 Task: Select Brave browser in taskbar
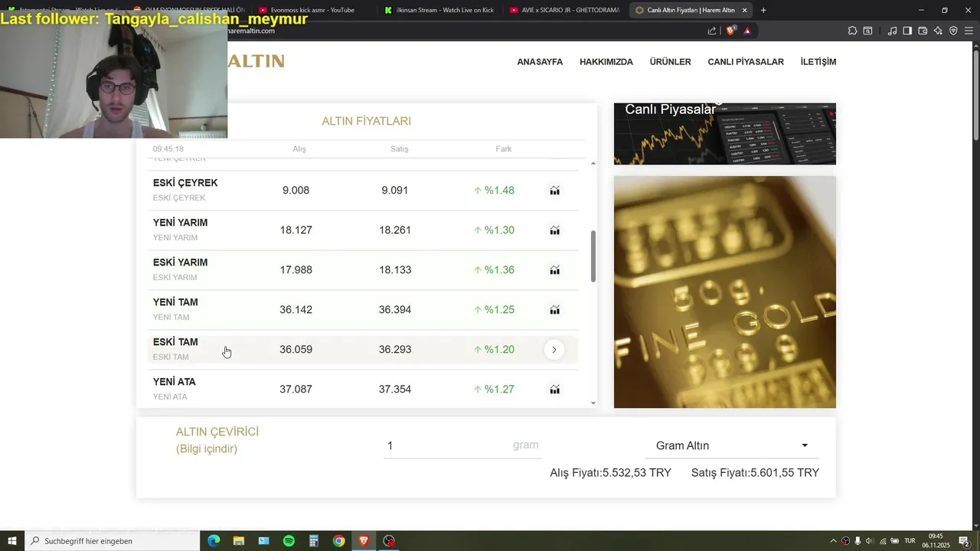click(x=364, y=541)
